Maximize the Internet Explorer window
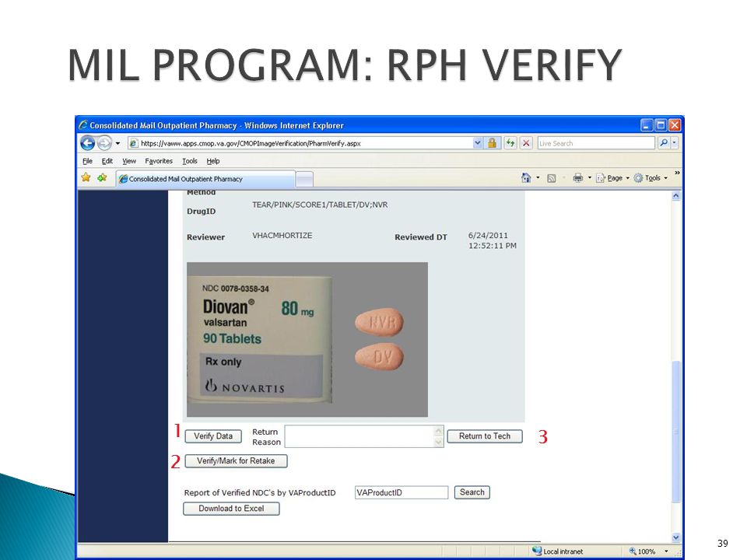The image size is (747, 560). click(661, 125)
